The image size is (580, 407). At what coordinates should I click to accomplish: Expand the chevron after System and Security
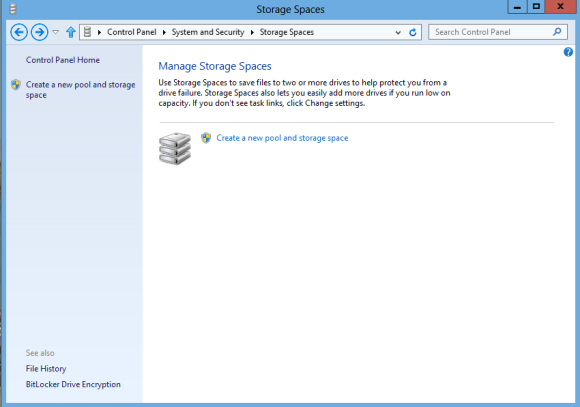pos(252,32)
